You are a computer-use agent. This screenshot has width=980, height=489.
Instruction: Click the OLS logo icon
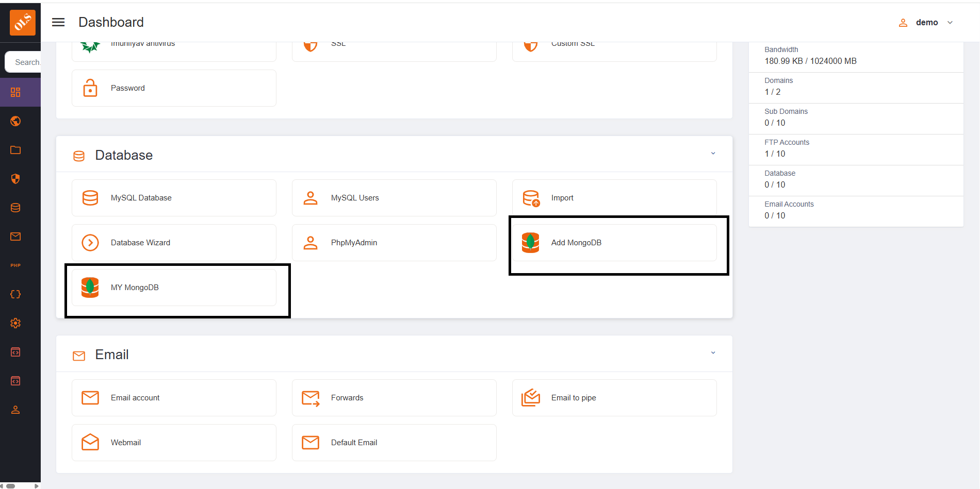(x=23, y=23)
